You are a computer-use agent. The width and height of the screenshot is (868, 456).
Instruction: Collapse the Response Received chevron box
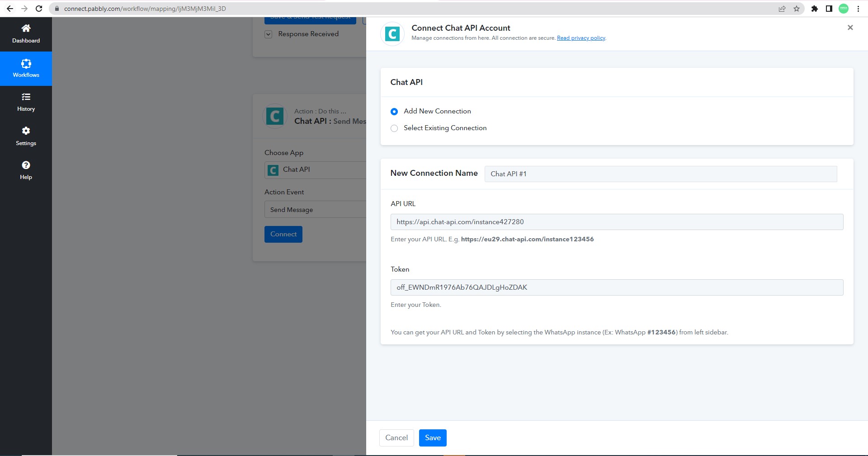269,34
